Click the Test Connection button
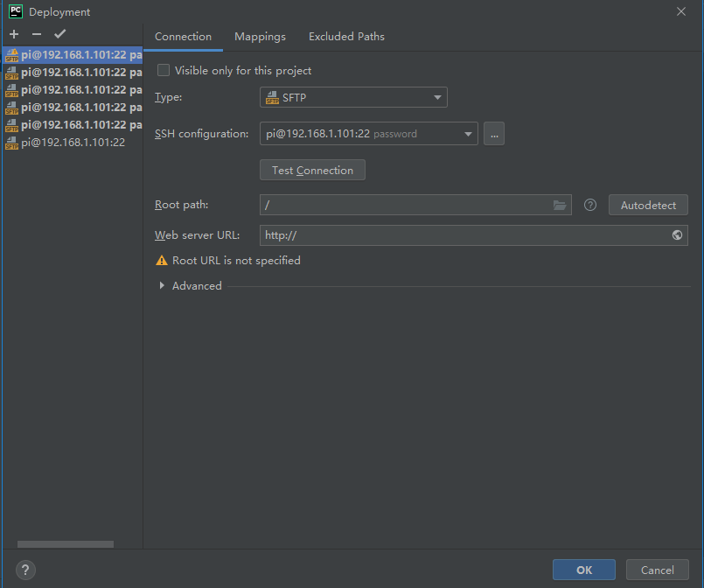This screenshot has width=704, height=588. [x=312, y=169]
